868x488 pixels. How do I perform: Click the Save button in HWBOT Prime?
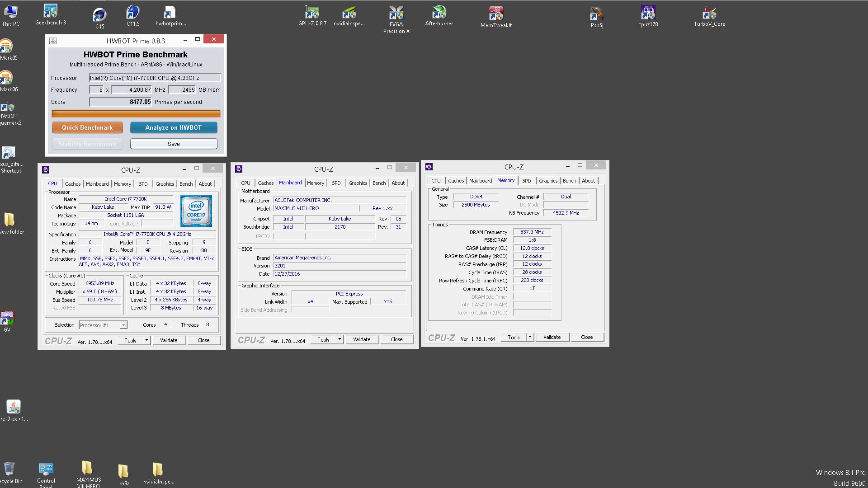[174, 144]
